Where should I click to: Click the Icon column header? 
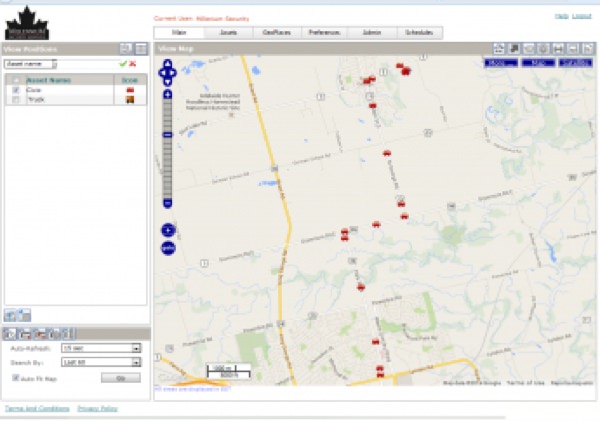coord(129,80)
